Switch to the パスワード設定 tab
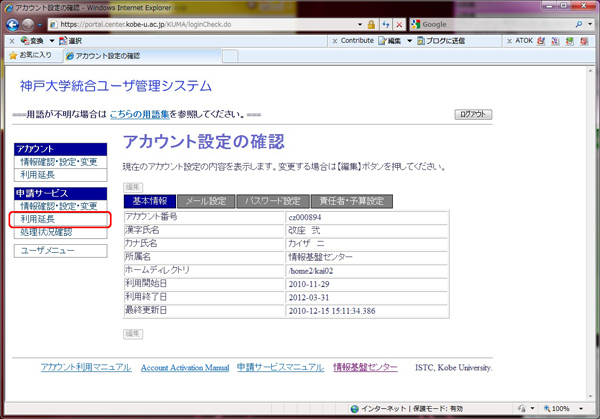 coord(272,201)
